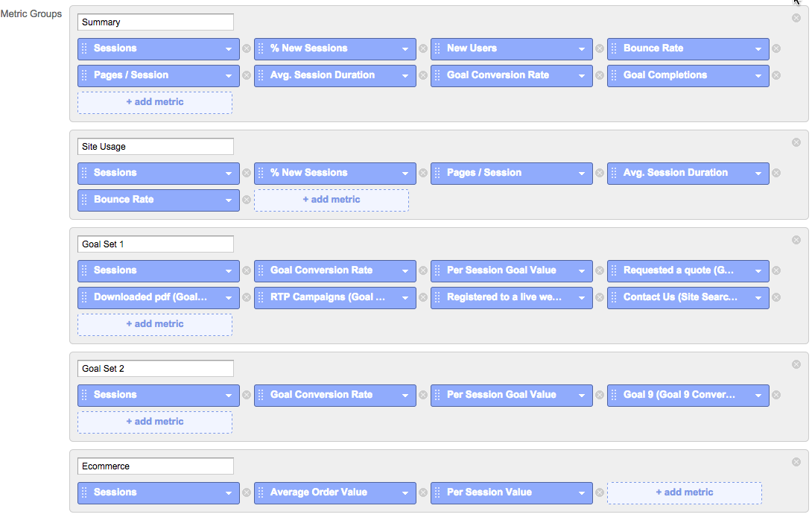Expand Goal 9 metric dropdown in Goal Set 2
Screen dimensions: 812x523
pyautogui.click(x=758, y=396)
